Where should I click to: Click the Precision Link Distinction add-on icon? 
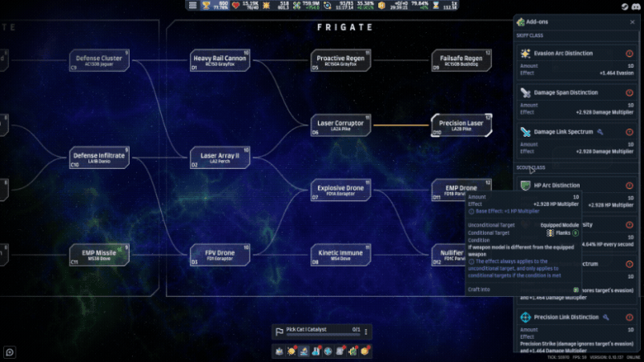[526, 317]
